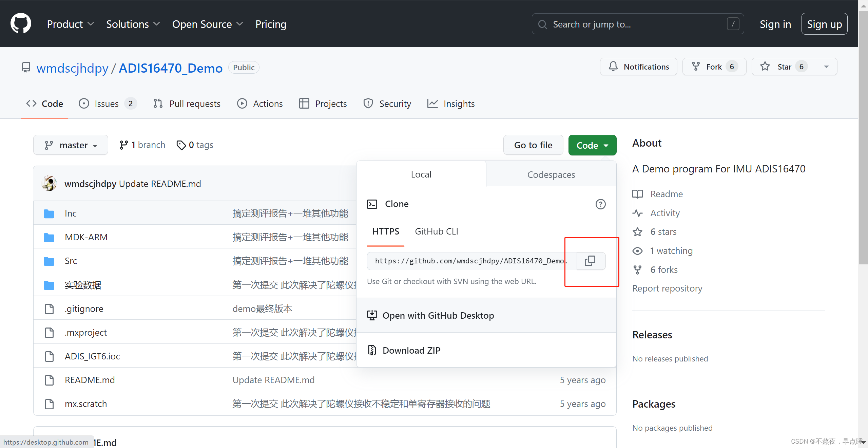Open the .mxproject file
868x448 pixels.
(86, 333)
